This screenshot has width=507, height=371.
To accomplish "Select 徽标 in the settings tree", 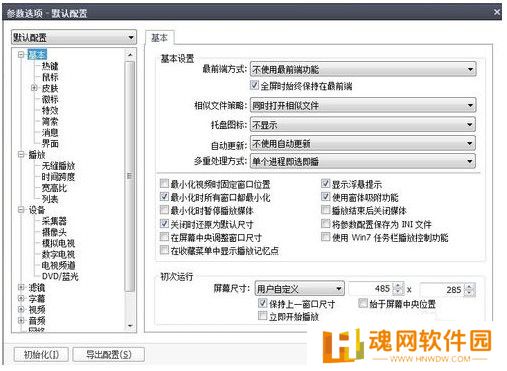I will coord(50,99).
